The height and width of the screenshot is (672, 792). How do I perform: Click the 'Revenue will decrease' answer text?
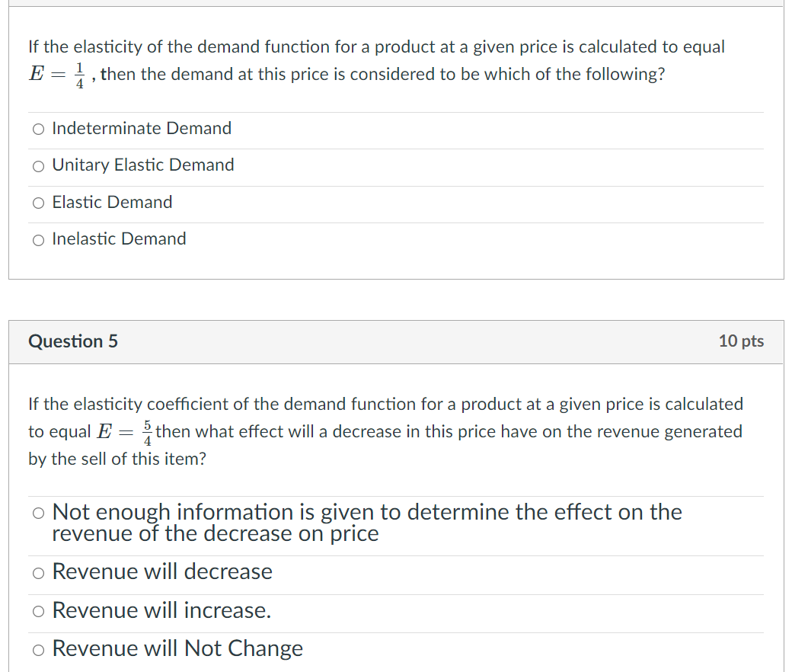coord(162,571)
